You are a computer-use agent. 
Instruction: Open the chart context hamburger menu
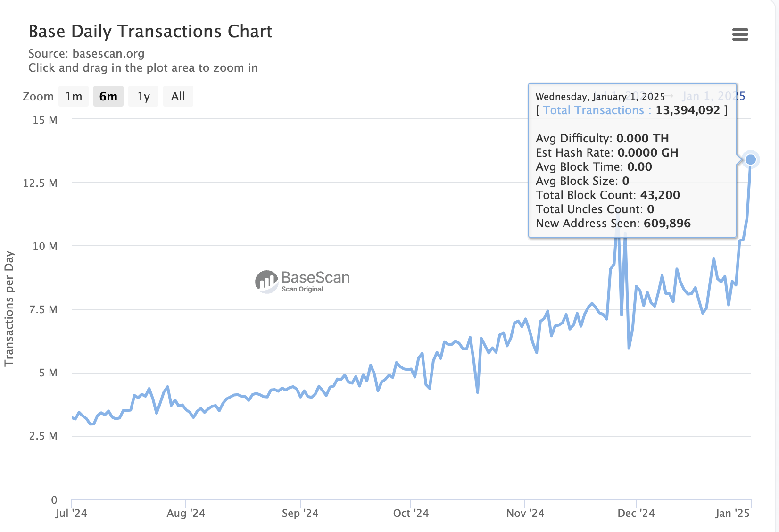[740, 34]
